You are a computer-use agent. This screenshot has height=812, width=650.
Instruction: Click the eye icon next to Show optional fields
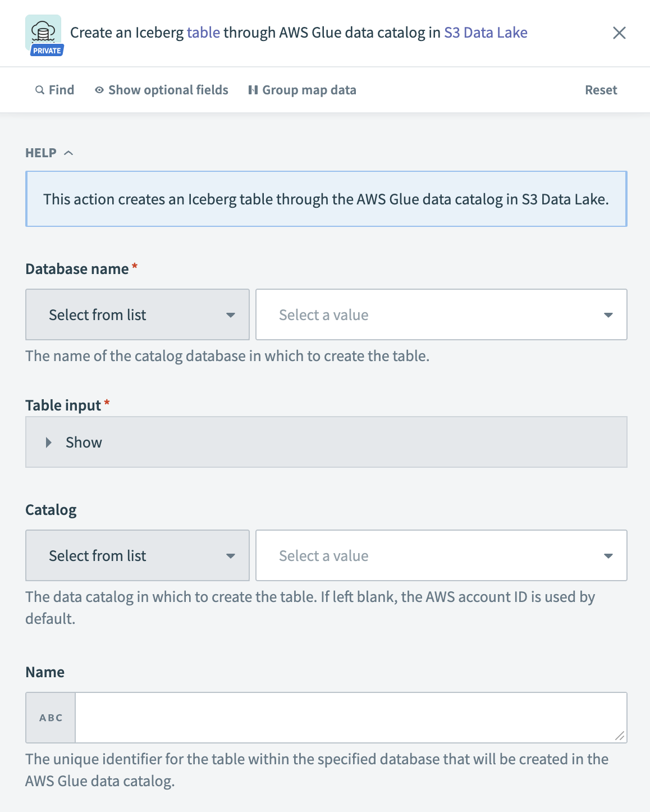click(99, 90)
